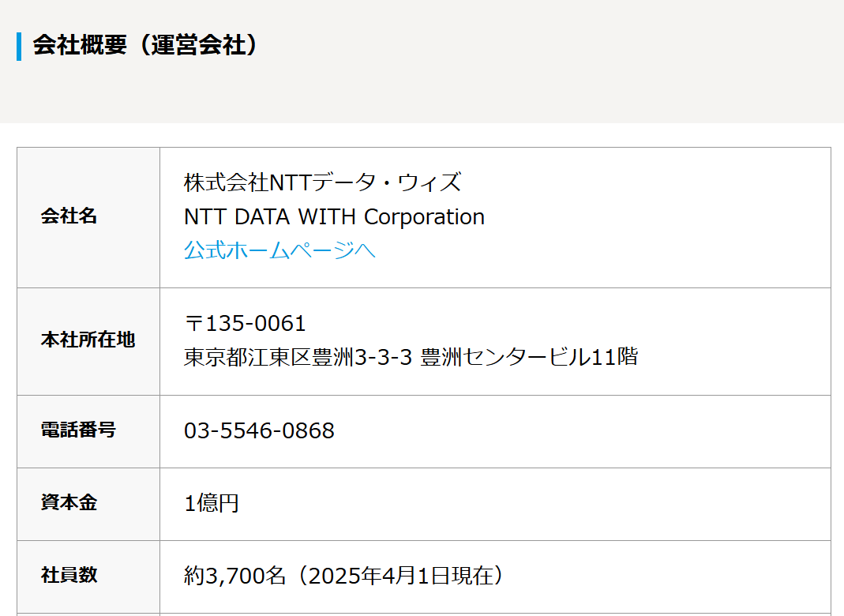This screenshot has height=616, width=844.
Task: Select the postal code 〒135-0061
Action: [245, 323]
